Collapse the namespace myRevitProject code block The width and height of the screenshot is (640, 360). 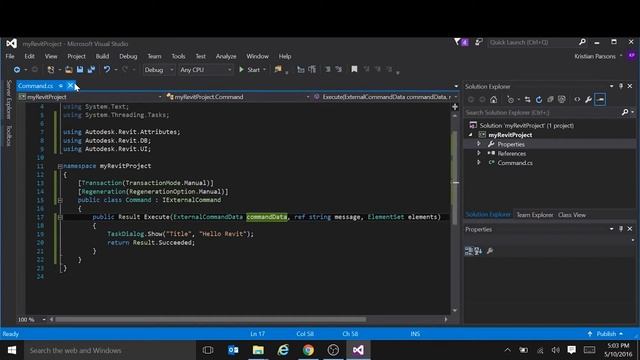(x=60, y=166)
